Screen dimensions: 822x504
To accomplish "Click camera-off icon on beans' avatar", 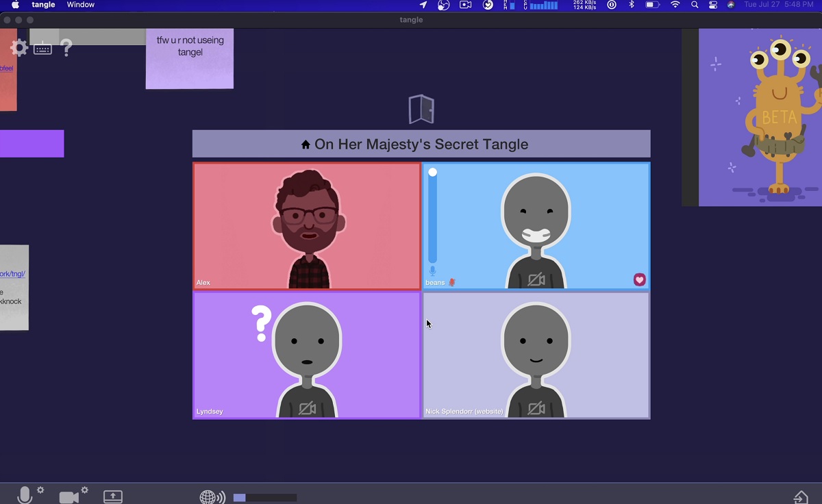I will pos(536,279).
